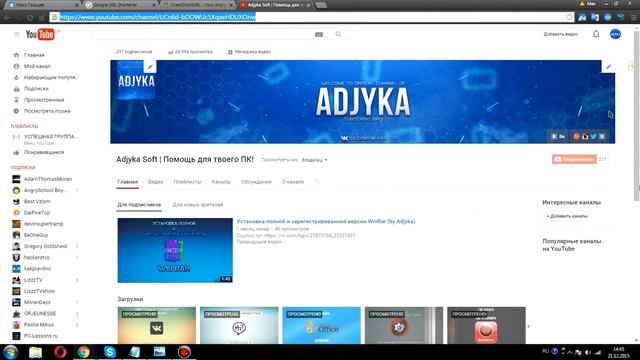Open the WinRar installation video title link

(326, 221)
